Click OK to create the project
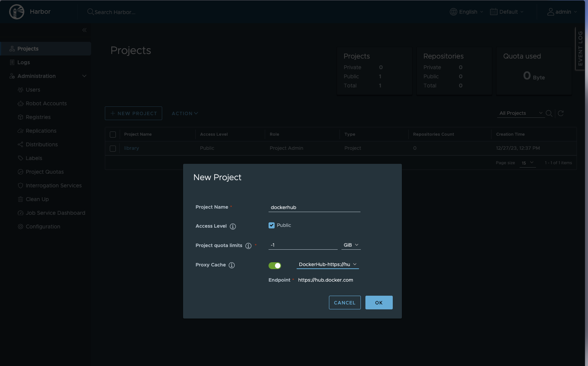The height and width of the screenshot is (366, 588). (379, 303)
